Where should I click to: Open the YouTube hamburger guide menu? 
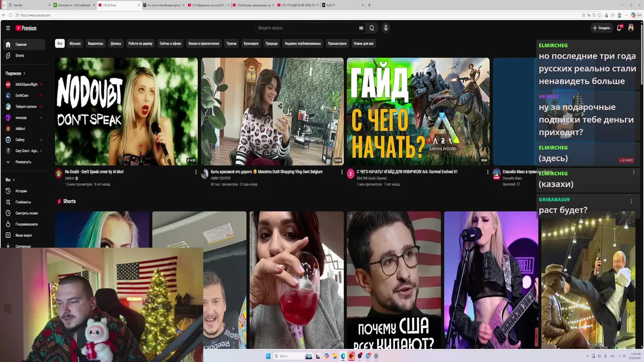click(x=8, y=28)
